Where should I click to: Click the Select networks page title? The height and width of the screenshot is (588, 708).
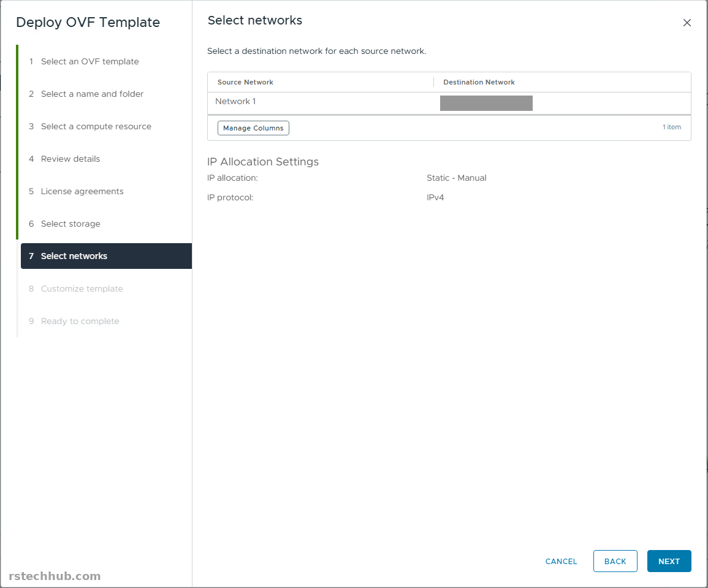click(x=254, y=20)
